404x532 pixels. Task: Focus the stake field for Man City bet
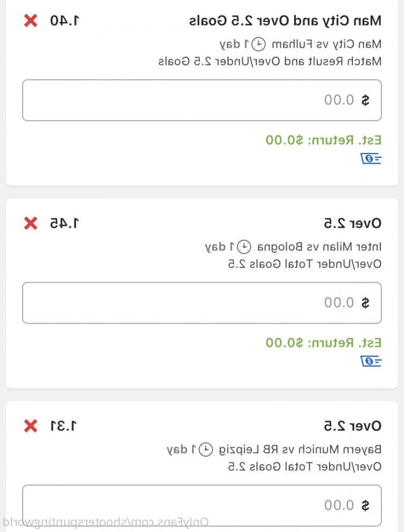coord(202,100)
